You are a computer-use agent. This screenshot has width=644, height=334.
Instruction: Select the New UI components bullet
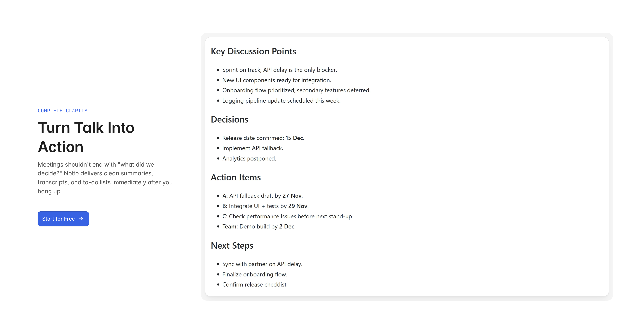point(276,80)
